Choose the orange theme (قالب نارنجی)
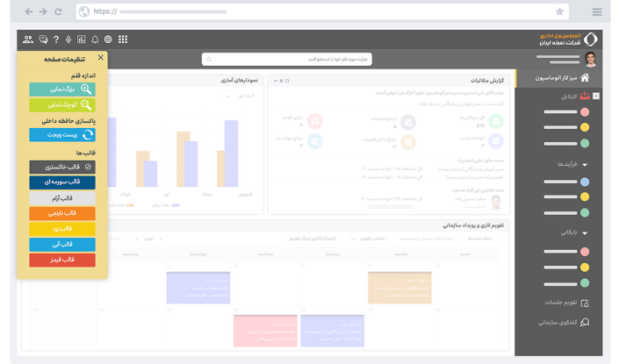The height and width of the screenshot is (364, 619). 62,213
